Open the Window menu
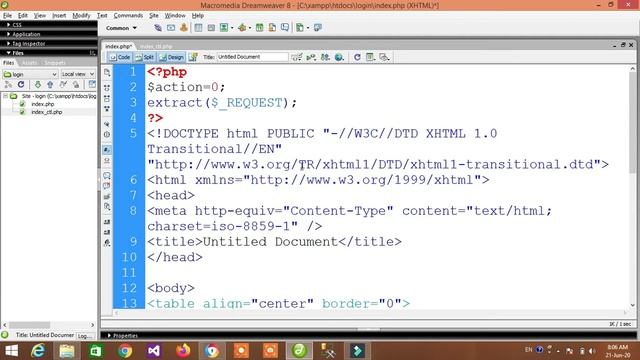 175,16
